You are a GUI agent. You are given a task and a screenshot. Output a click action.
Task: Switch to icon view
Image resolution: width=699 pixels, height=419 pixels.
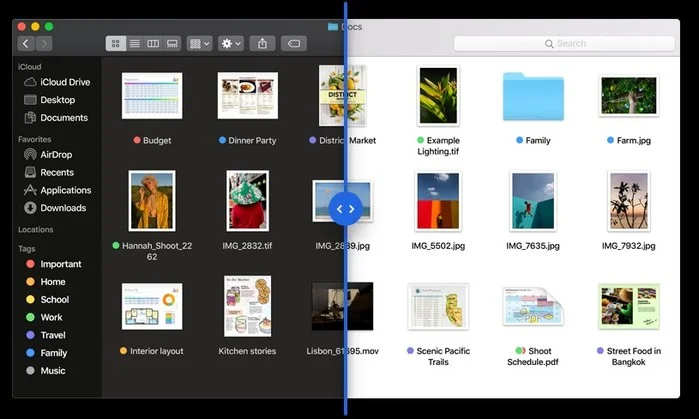pos(115,43)
